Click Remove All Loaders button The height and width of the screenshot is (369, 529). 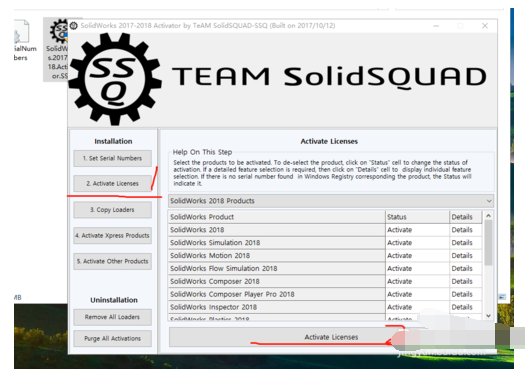pyautogui.click(x=112, y=317)
